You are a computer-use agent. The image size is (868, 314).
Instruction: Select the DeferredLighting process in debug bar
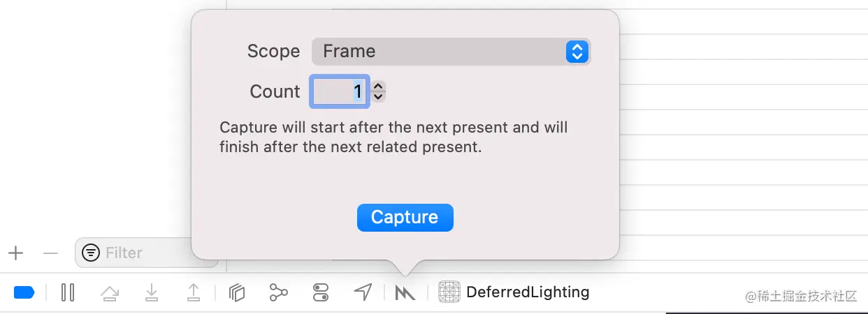514,292
